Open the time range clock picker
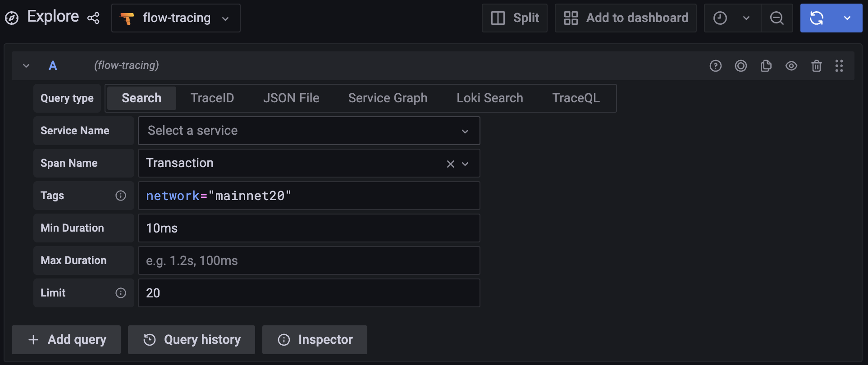Image resolution: width=868 pixels, height=365 pixels. click(720, 18)
